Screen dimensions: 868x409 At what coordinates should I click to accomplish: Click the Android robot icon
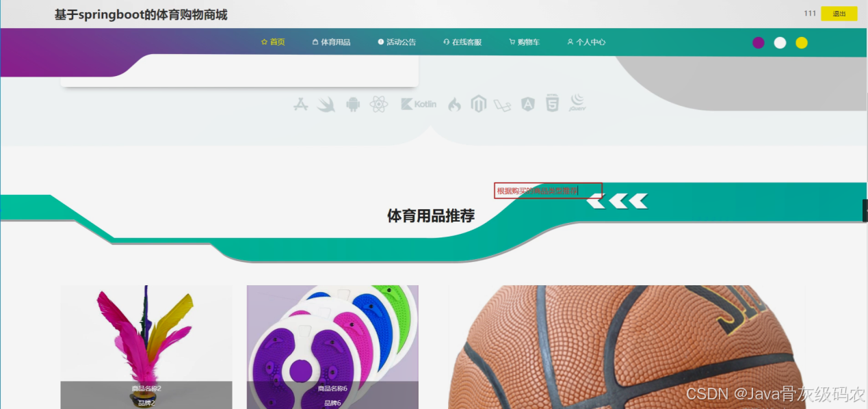click(353, 104)
